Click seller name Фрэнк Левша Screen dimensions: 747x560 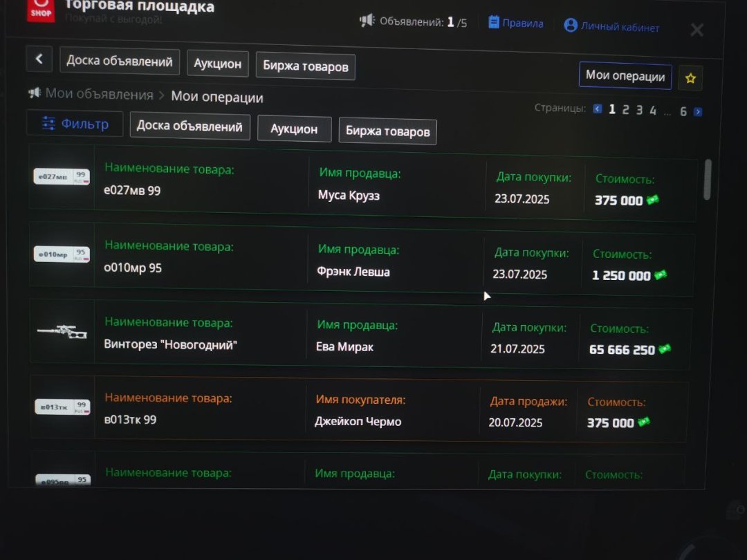[353, 272]
